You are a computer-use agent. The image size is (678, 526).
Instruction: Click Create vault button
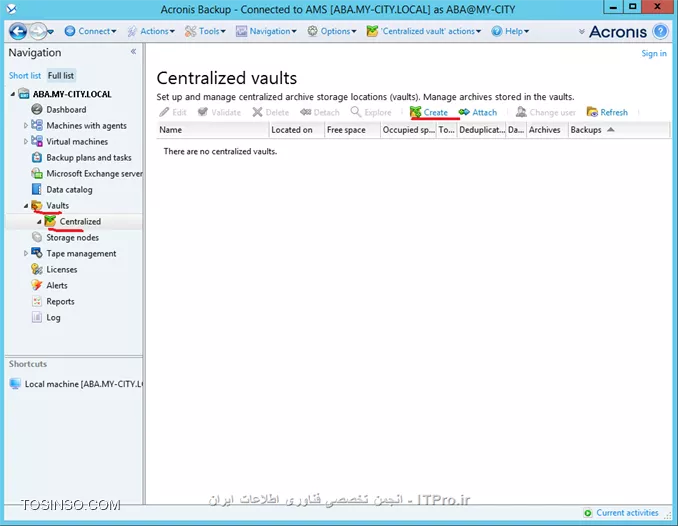[x=429, y=112]
